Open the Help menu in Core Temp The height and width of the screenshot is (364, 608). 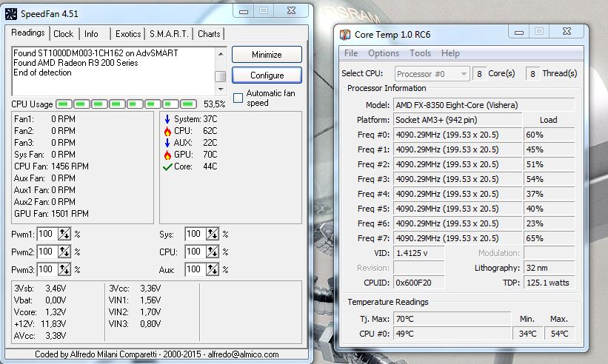[450, 53]
